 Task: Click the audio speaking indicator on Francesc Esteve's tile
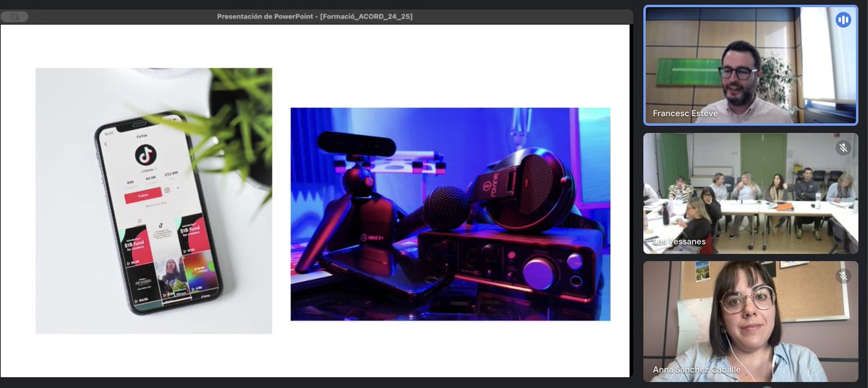coord(843,20)
